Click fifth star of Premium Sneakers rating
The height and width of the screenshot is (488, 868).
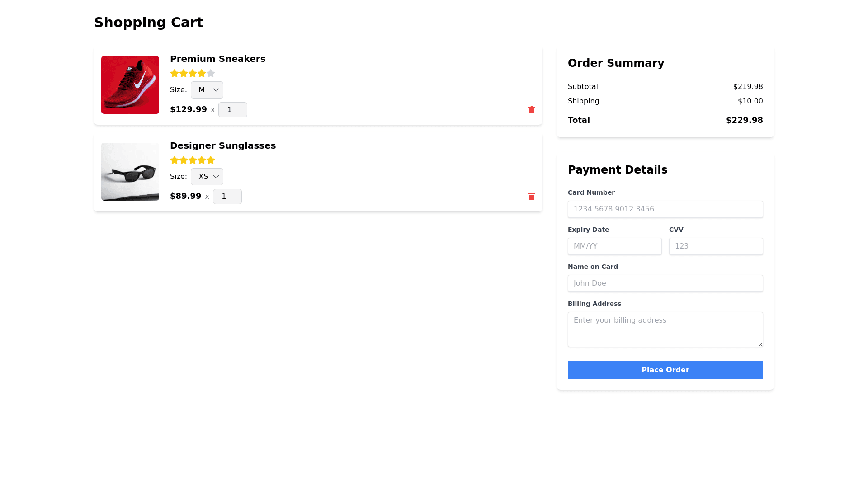(x=211, y=73)
